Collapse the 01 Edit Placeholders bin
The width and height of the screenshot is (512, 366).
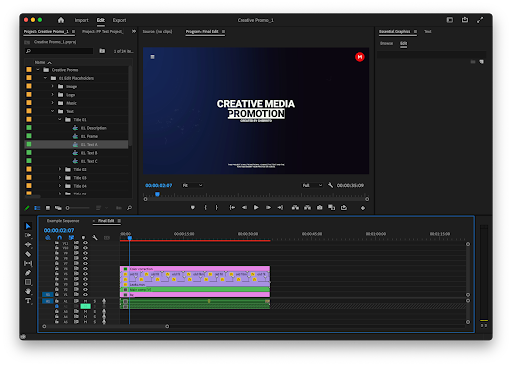coord(45,78)
